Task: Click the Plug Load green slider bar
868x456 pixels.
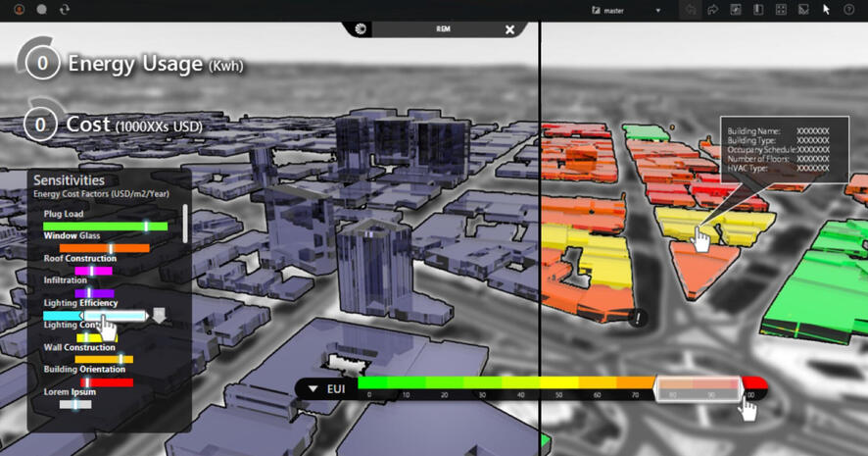Action: click(105, 227)
